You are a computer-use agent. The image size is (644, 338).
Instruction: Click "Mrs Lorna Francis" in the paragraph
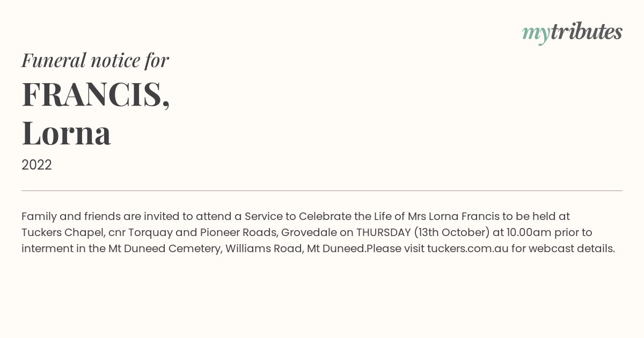pos(453,216)
